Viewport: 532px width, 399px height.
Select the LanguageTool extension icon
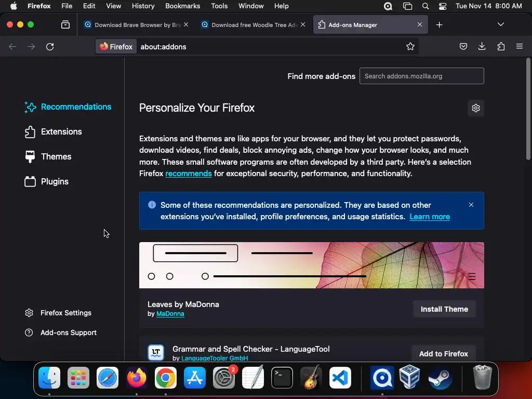tap(156, 353)
